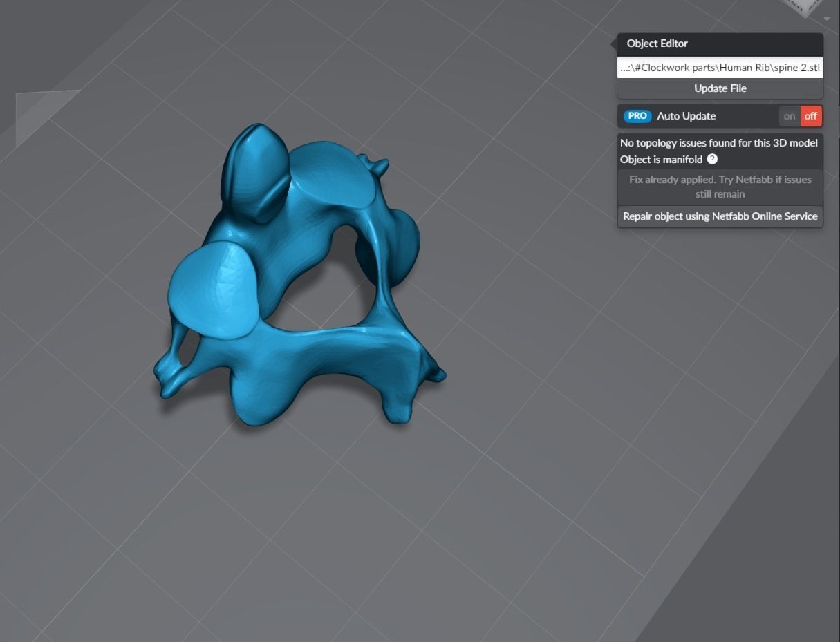Click the file path field for spine 2.stl
The width and height of the screenshot is (840, 642).
coord(720,68)
